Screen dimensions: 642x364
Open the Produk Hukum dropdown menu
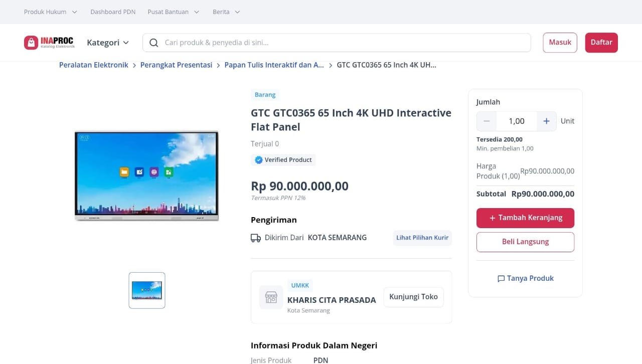coord(51,12)
